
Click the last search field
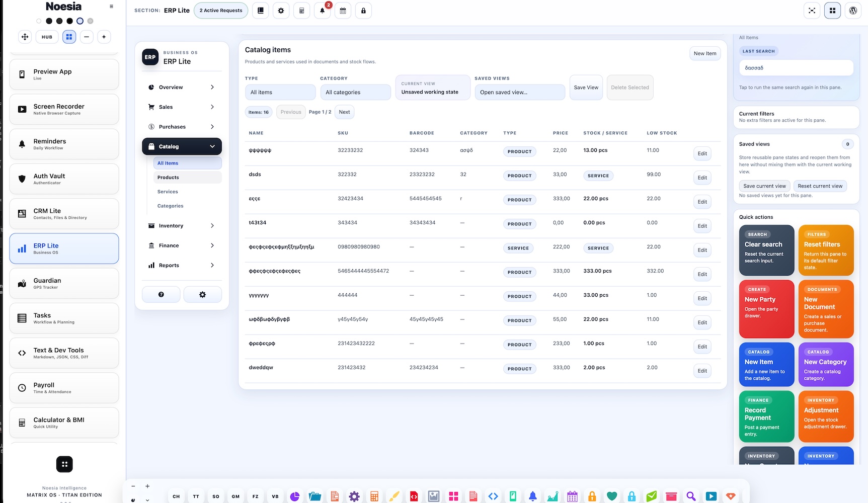(796, 68)
